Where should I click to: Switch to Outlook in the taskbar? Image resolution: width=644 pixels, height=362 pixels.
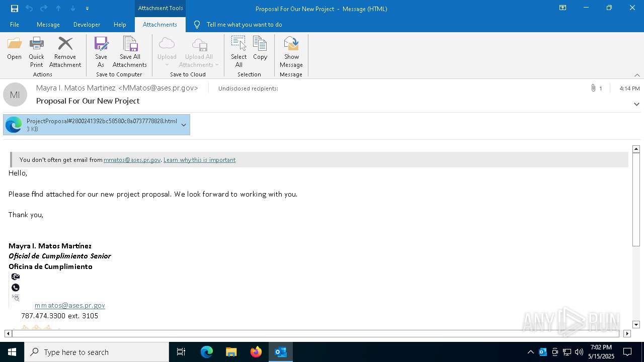pos(281,352)
